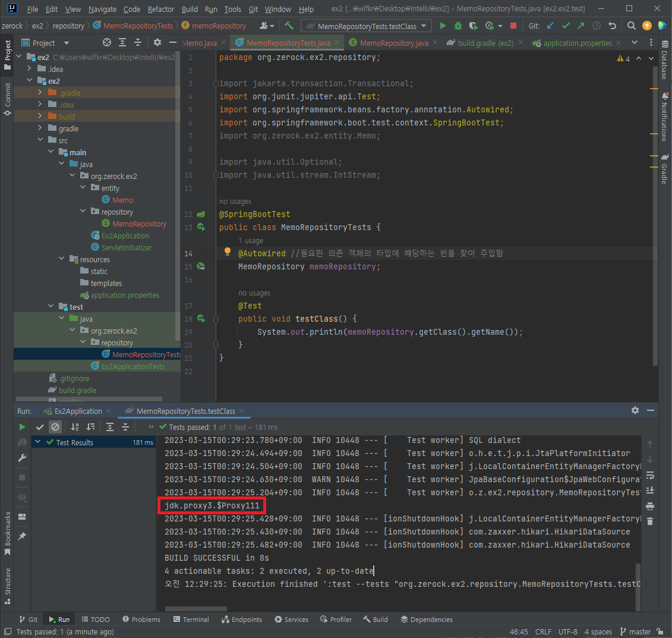Run the MemoRepositoryTests.testClass configuration
Screen dimensions: 672x638
[x=443, y=26]
